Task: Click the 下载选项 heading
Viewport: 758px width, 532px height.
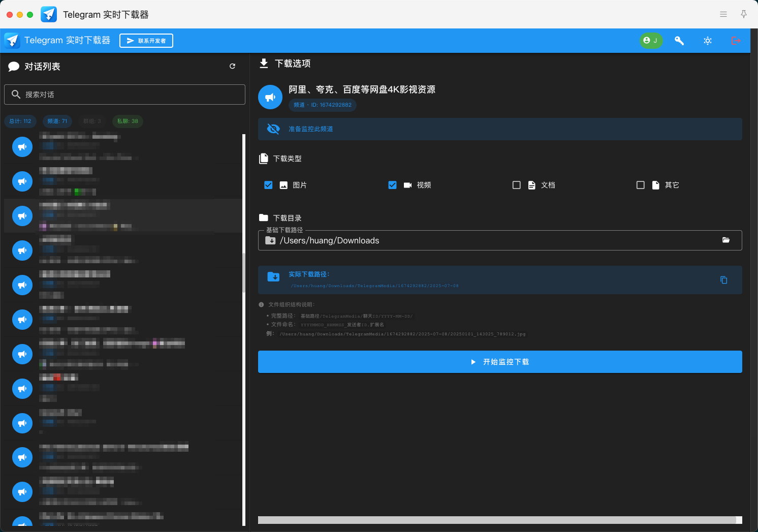Action: click(293, 64)
